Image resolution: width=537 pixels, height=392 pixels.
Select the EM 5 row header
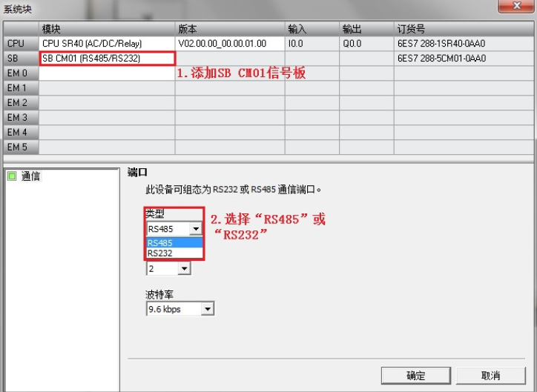(x=22, y=147)
